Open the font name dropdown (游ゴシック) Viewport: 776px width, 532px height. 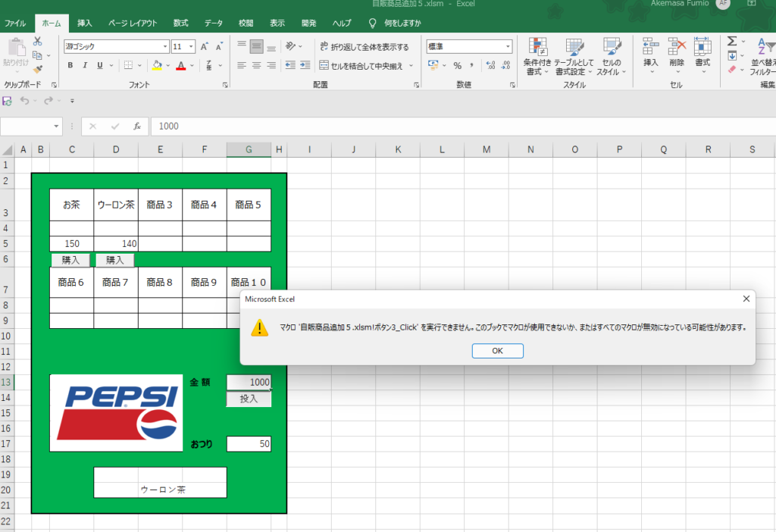164,46
